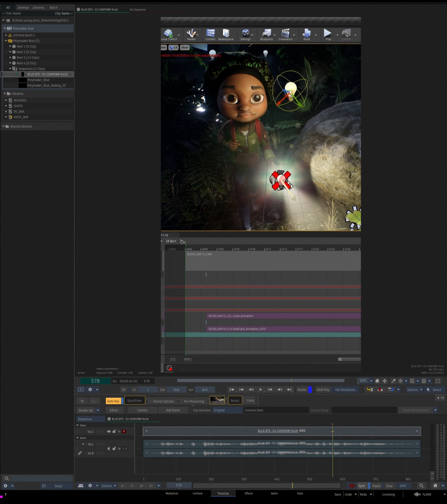Click the blue replace edit icon

(x=391, y=390)
